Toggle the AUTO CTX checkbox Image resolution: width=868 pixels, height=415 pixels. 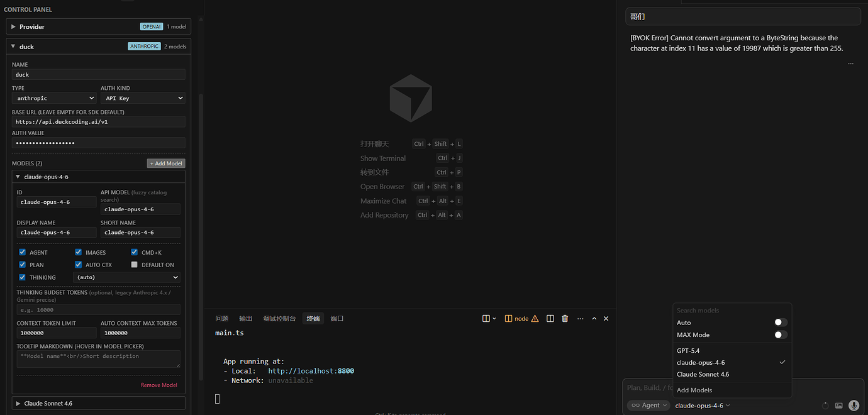tap(79, 265)
